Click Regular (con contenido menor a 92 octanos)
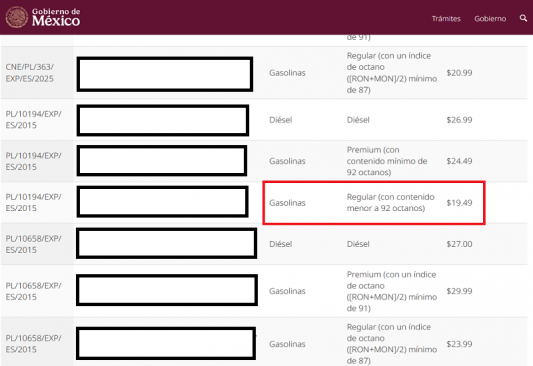This screenshot has width=533, height=366. tap(390, 203)
